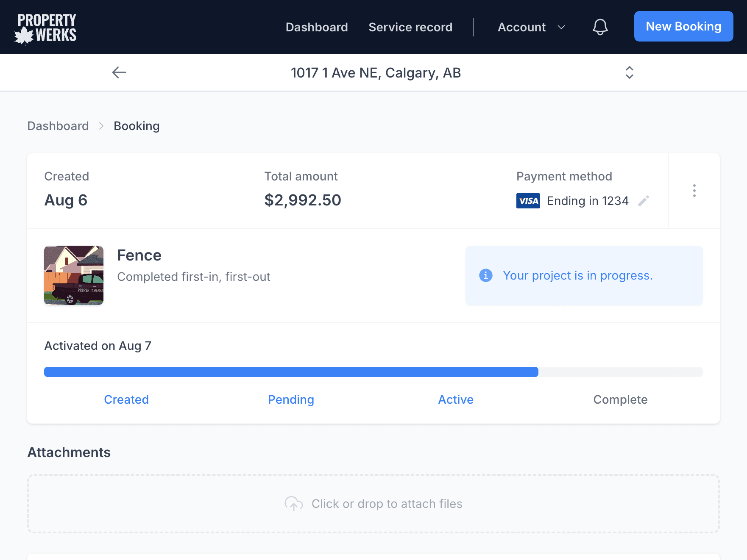Click the Property Werks logo

coord(45,28)
